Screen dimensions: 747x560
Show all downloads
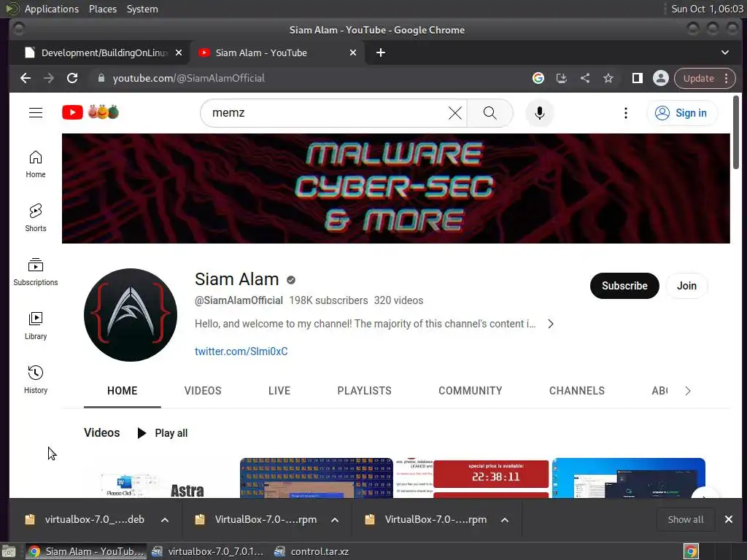(685, 519)
